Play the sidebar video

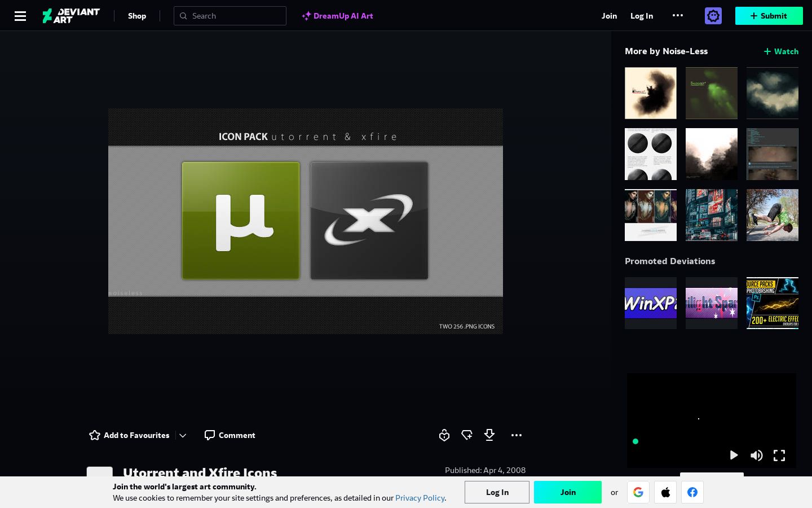[x=734, y=455]
